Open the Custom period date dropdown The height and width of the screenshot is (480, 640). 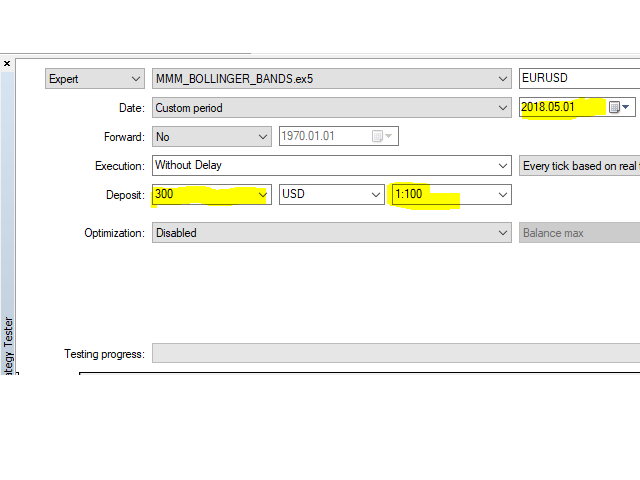pyautogui.click(x=332, y=108)
